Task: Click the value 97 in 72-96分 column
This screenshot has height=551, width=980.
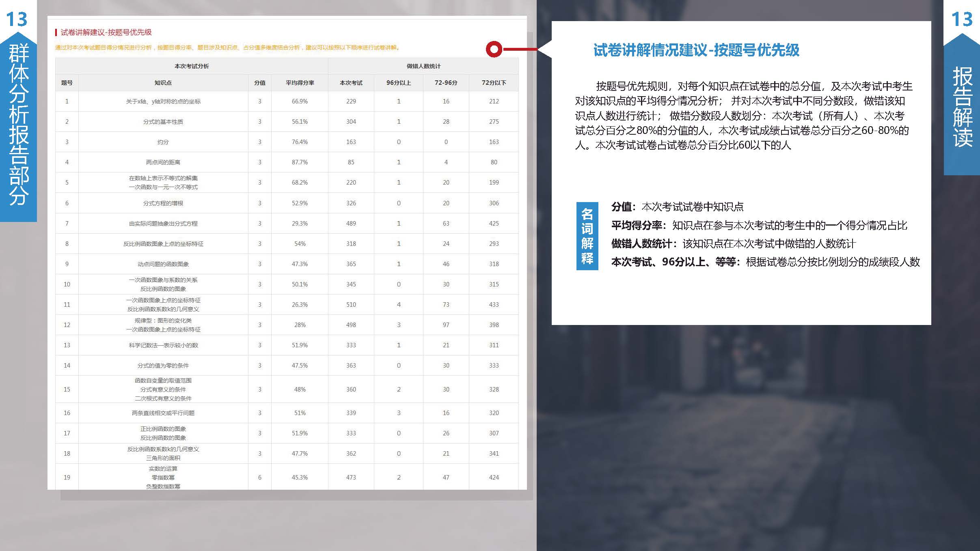Action: click(x=446, y=325)
